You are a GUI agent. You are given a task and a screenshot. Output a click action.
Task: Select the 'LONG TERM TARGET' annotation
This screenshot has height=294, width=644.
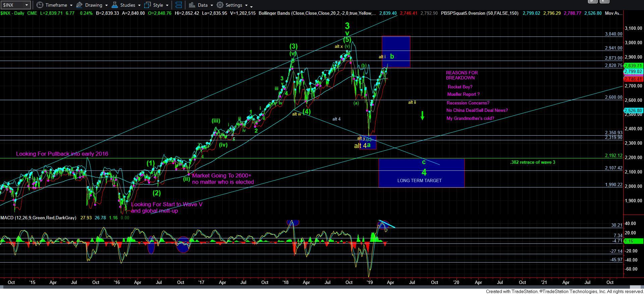(419, 180)
